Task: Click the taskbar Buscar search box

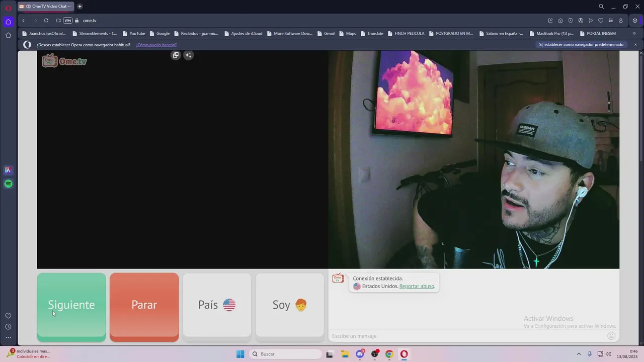Action: tap(286, 354)
